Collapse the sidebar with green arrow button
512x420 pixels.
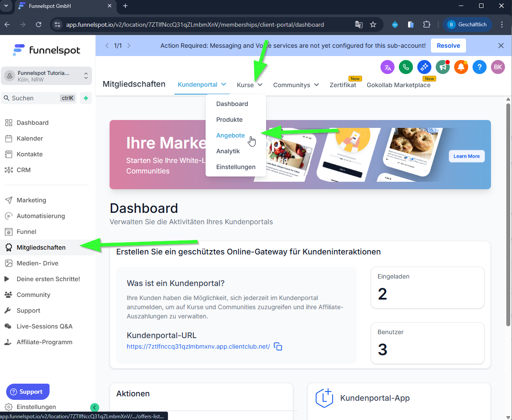[x=94, y=407]
